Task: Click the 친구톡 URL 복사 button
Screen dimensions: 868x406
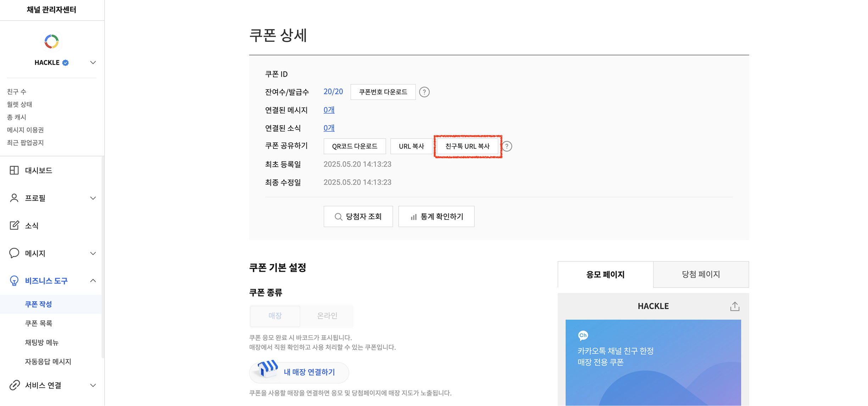Action: (x=467, y=146)
